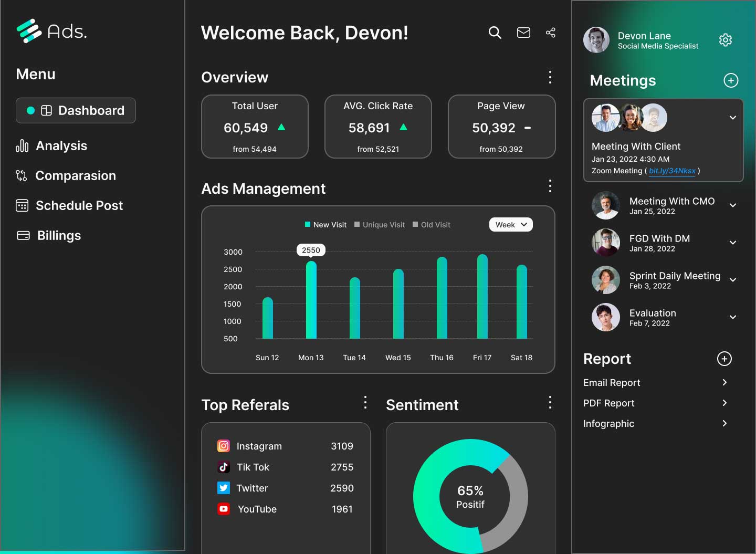Click the 2550 chart tooltip
Image resolution: width=756 pixels, height=554 pixels.
click(x=311, y=250)
